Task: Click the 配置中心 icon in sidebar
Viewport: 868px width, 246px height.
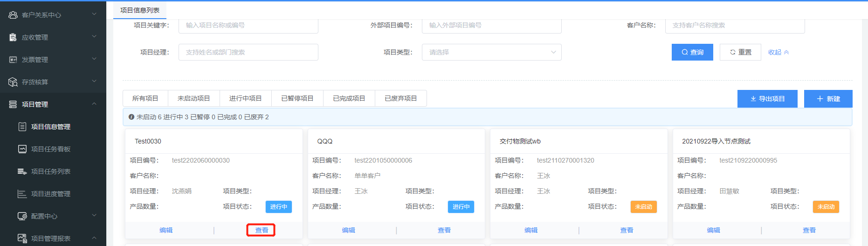Action: click(22, 216)
